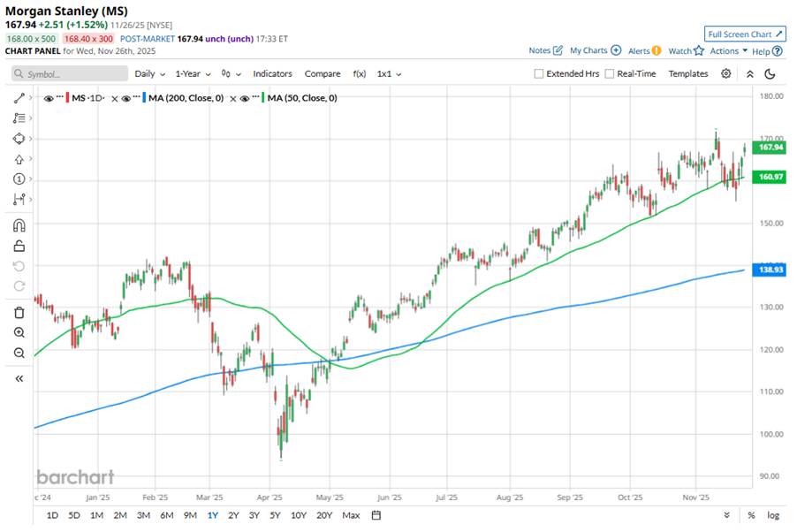Viewport: 797px width, 532px height.
Task: Open the calendar date range picker
Action: point(376,515)
